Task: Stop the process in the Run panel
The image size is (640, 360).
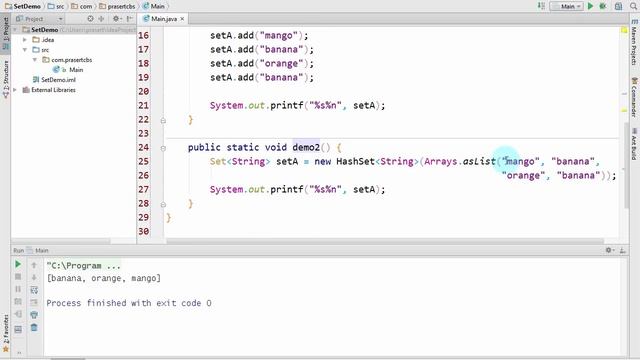Action: point(18,277)
